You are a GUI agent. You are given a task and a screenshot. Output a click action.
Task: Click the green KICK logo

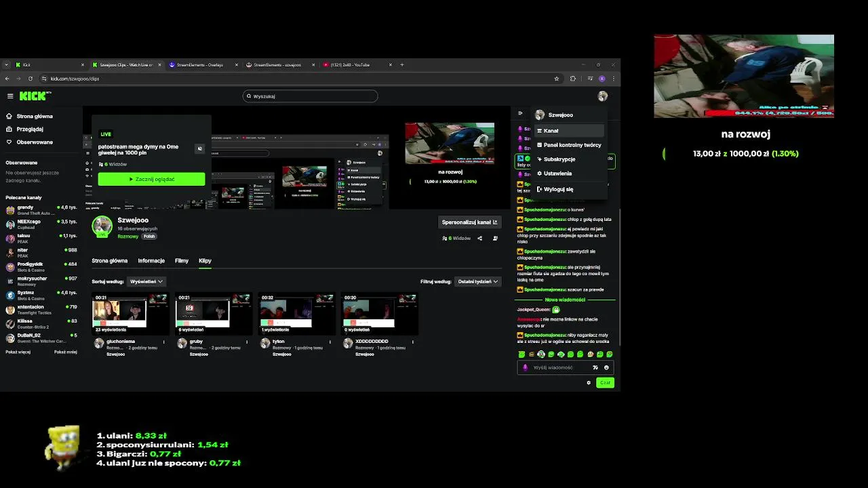point(33,96)
